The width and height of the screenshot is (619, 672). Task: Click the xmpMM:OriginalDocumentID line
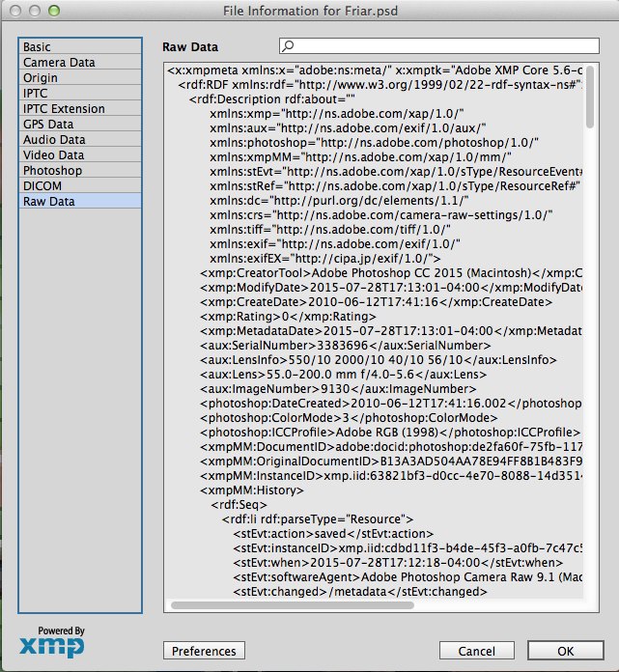coord(391,462)
